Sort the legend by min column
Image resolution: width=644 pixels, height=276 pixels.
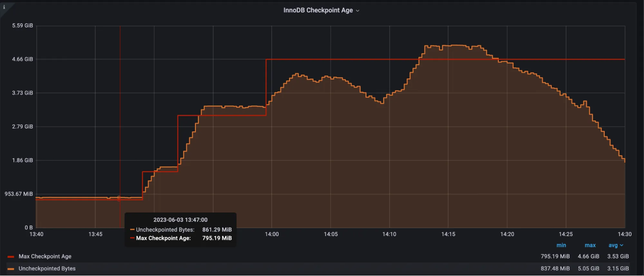pyautogui.click(x=561, y=245)
